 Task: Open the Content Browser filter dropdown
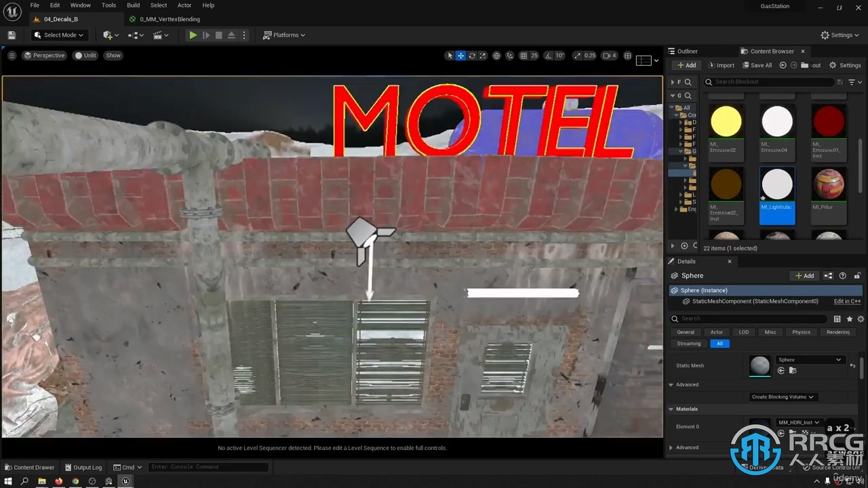854,82
